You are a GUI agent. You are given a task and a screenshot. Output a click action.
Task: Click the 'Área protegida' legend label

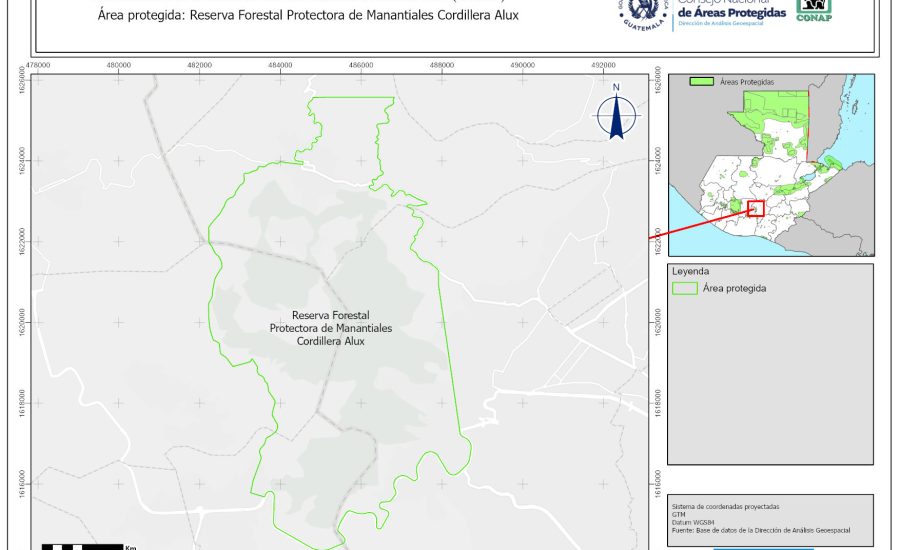coord(735,288)
